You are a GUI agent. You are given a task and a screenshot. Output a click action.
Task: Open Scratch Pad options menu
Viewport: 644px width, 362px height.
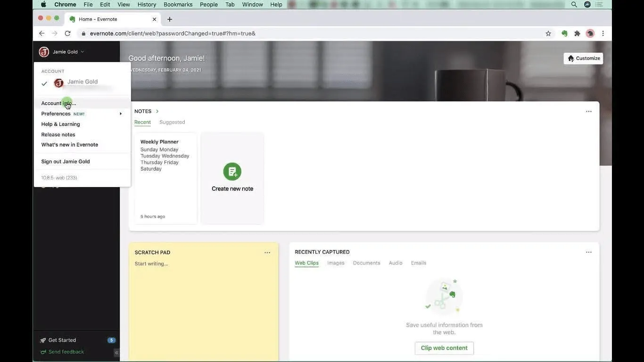(267, 253)
